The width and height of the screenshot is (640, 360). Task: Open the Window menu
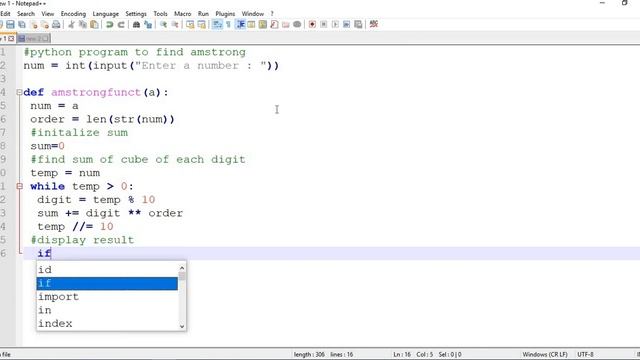(253, 13)
